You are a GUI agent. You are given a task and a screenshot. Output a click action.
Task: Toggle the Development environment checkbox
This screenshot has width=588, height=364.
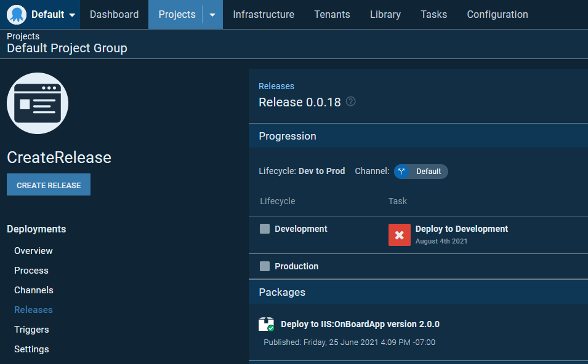tap(265, 229)
